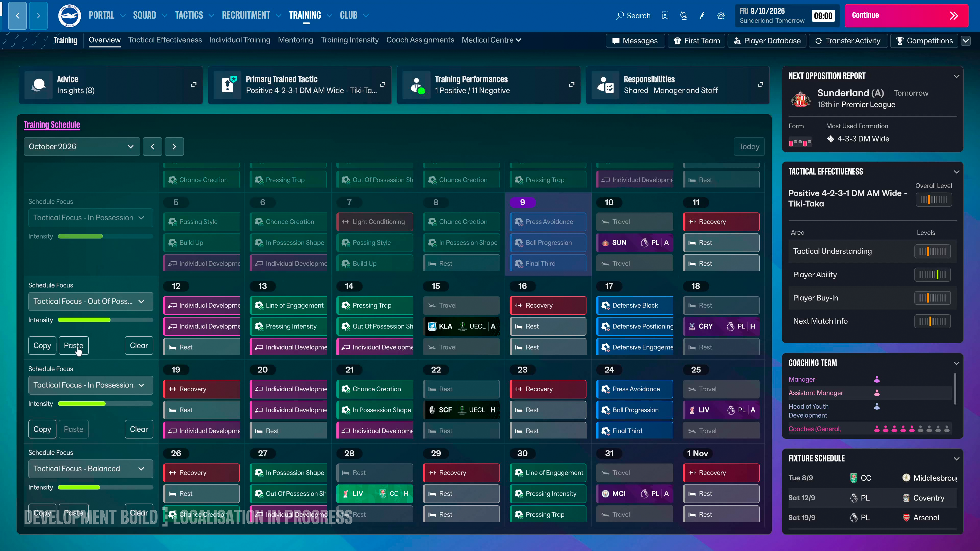980x551 pixels.
Task: Open the RECRUITMENT menu
Action: point(246,15)
